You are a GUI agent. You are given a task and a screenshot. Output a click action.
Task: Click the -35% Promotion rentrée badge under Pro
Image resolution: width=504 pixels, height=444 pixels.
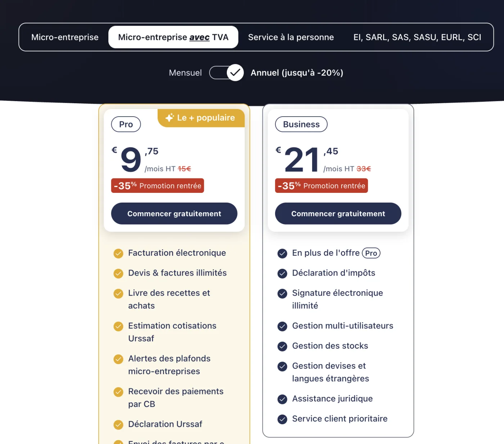[158, 186]
